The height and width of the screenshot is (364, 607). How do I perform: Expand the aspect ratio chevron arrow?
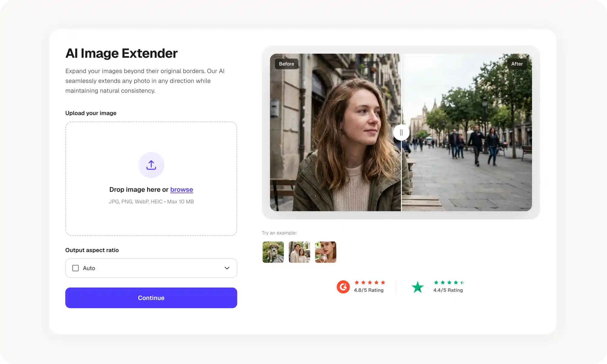coord(227,268)
